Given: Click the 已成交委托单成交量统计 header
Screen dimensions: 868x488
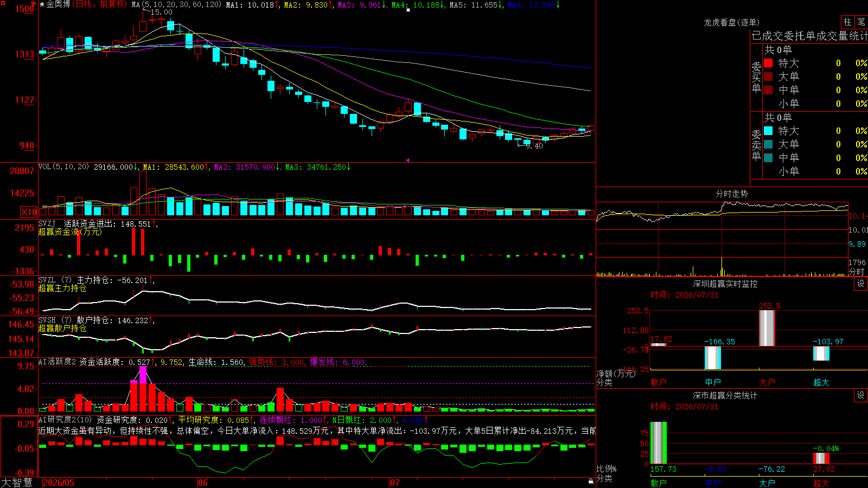Looking at the screenshot, I should click(809, 36).
